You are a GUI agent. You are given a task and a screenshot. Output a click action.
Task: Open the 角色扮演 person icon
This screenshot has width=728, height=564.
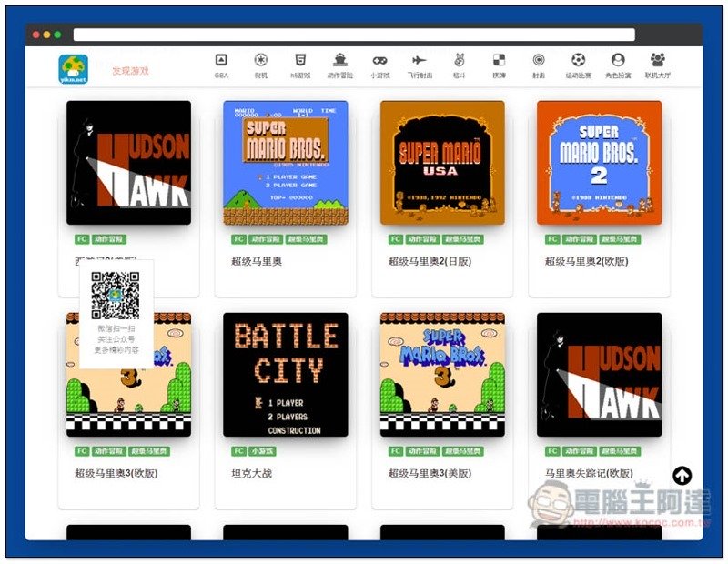coord(618,60)
